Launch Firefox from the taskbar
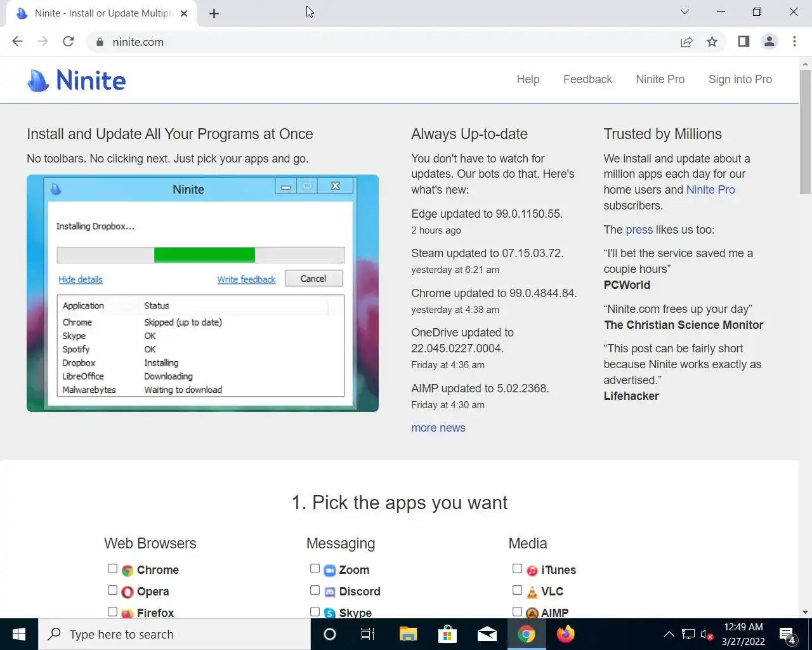 pyautogui.click(x=565, y=634)
